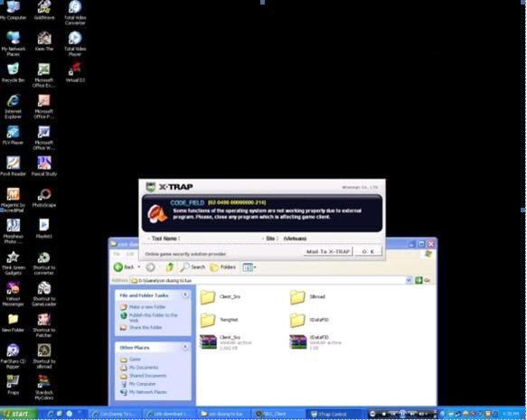527x420 pixels.
Task: Open the GoldWave desktop shortcut
Action: [44, 11]
